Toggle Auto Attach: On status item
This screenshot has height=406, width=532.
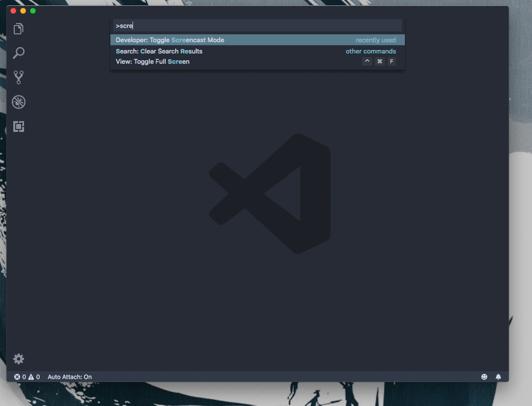pos(70,377)
